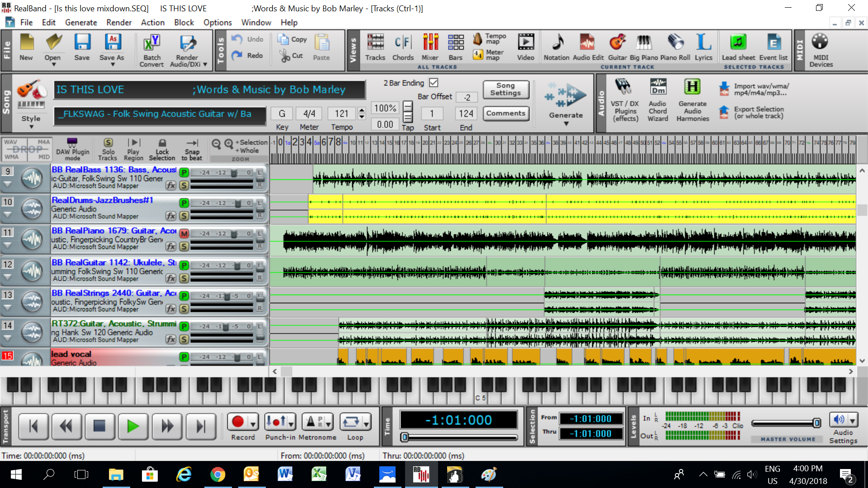Open the Loop options dropdown arrow
This screenshot has width=868, height=488.
(366, 424)
